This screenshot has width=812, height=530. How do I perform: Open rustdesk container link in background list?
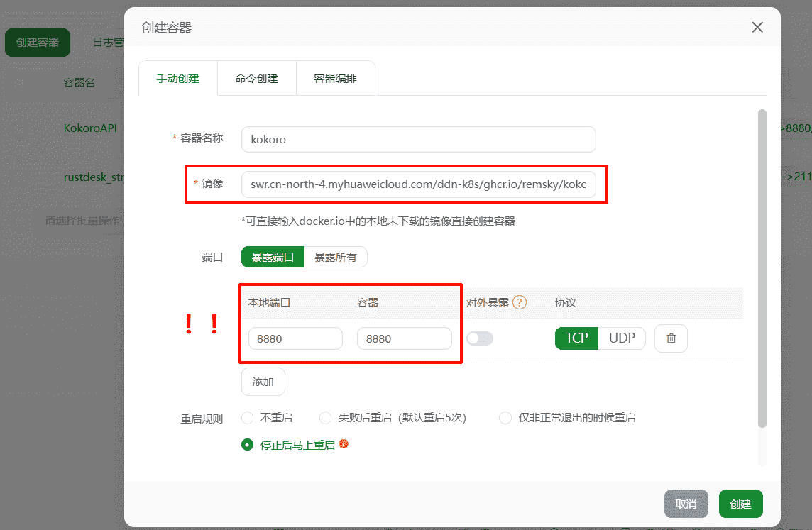click(94, 177)
